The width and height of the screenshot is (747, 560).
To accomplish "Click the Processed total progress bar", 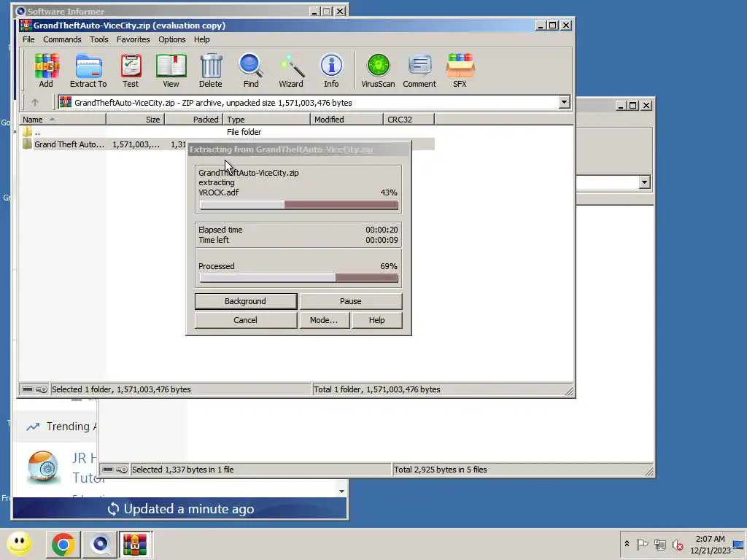I will [x=298, y=279].
